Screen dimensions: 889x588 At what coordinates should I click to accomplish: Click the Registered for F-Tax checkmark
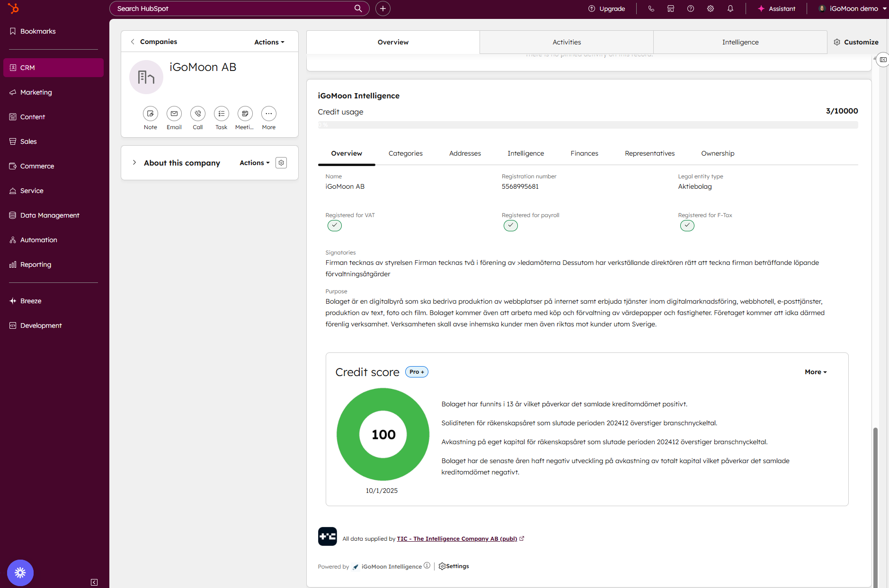pyautogui.click(x=687, y=226)
